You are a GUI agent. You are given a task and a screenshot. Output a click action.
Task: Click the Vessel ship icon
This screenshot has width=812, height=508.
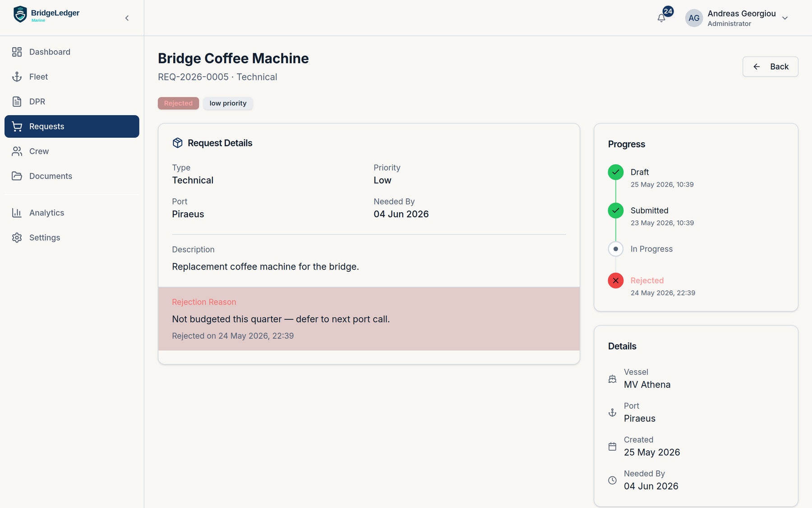coord(612,379)
